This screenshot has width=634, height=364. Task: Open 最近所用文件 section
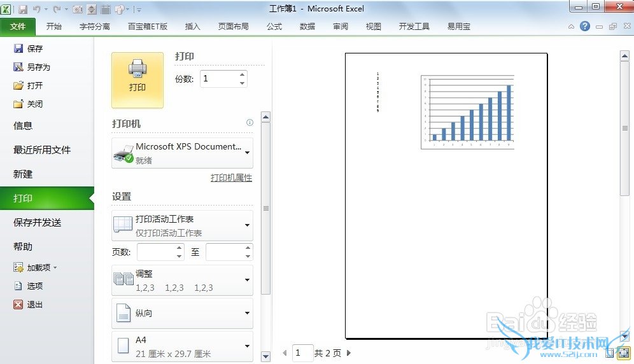42,150
